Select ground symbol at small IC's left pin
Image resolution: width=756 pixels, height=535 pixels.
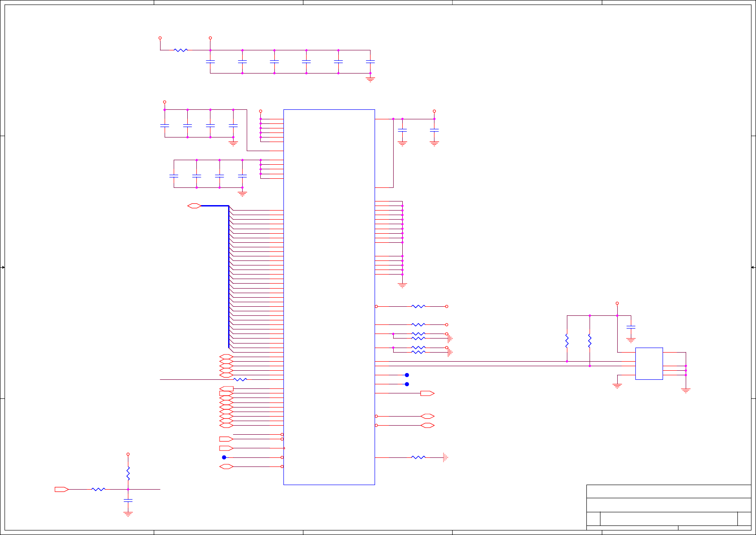(617, 386)
